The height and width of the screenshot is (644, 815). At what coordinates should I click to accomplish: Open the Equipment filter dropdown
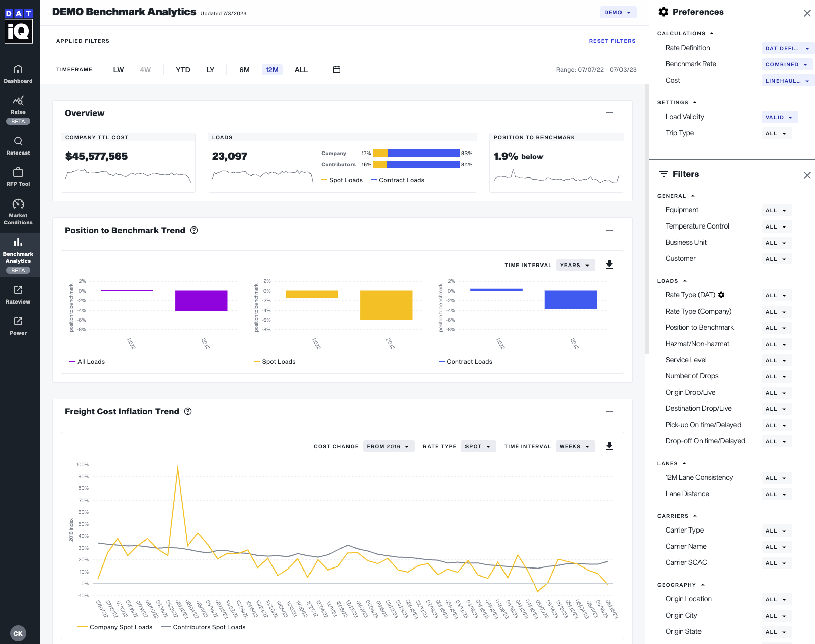(776, 210)
